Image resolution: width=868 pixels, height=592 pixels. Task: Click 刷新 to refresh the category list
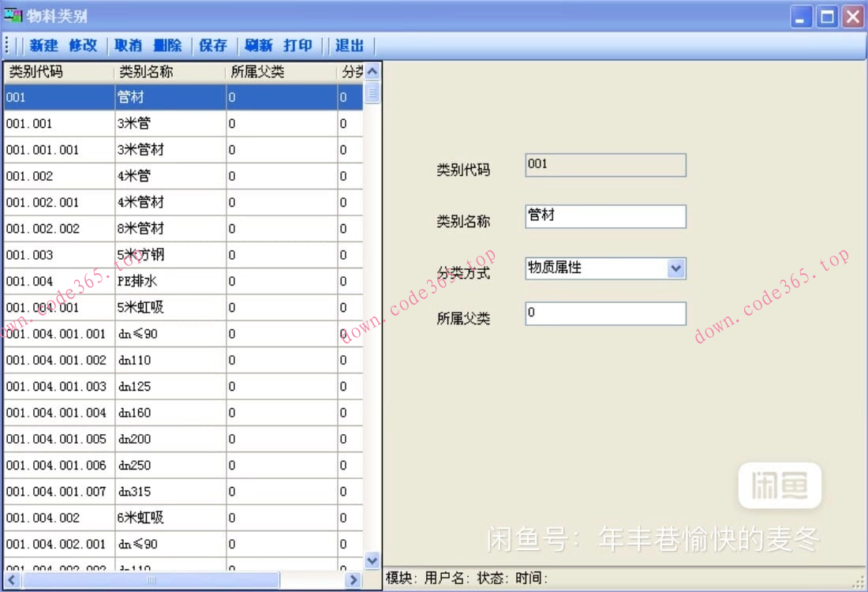tap(258, 46)
